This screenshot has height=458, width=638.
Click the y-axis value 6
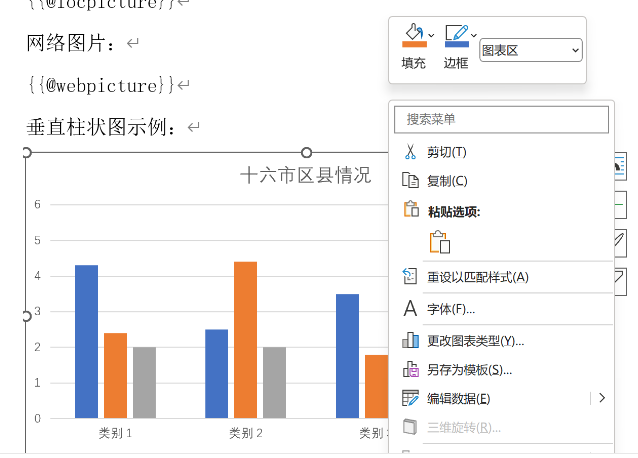[x=37, y=204]
